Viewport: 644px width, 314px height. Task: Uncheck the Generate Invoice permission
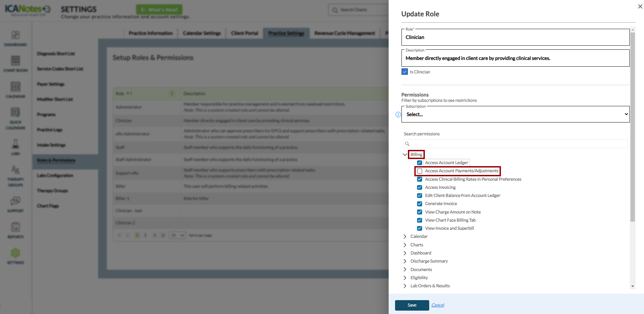(420, 204)
